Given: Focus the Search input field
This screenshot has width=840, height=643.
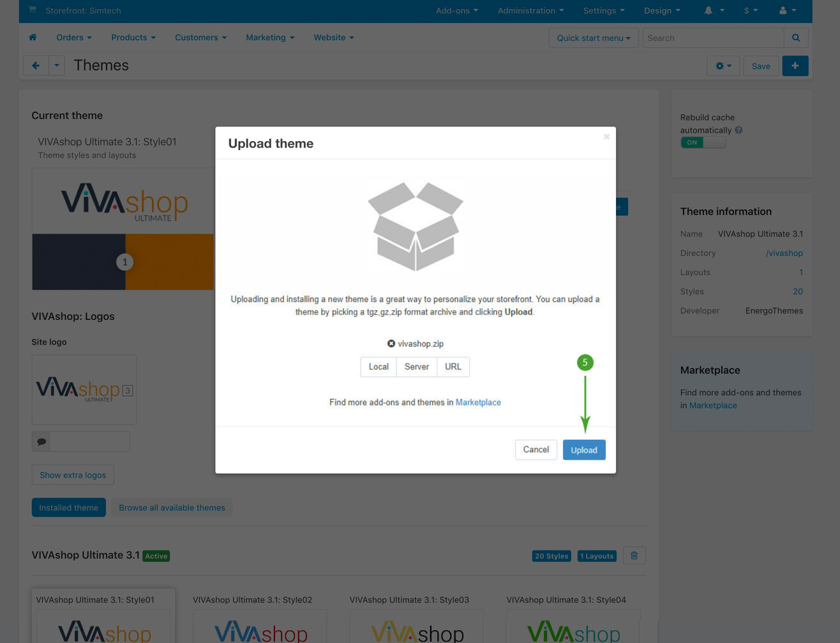Looking at the screenshot, I should pyautogui.click(x=713, y=38).
